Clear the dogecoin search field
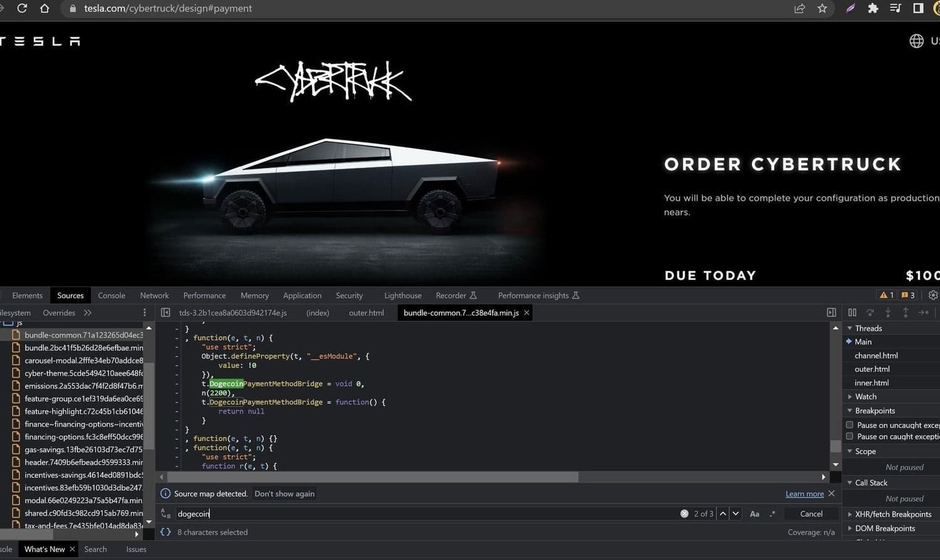This screenshot has width=940, height=560. [x=684, y=514]
